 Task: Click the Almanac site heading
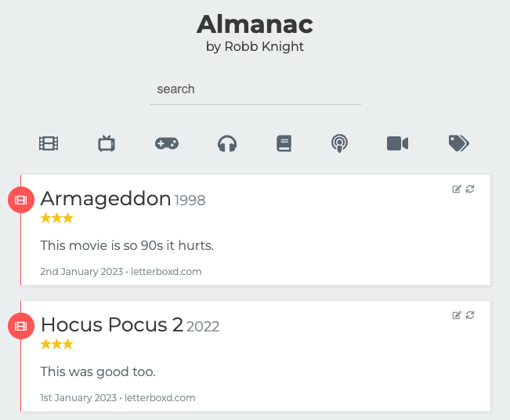255,24
